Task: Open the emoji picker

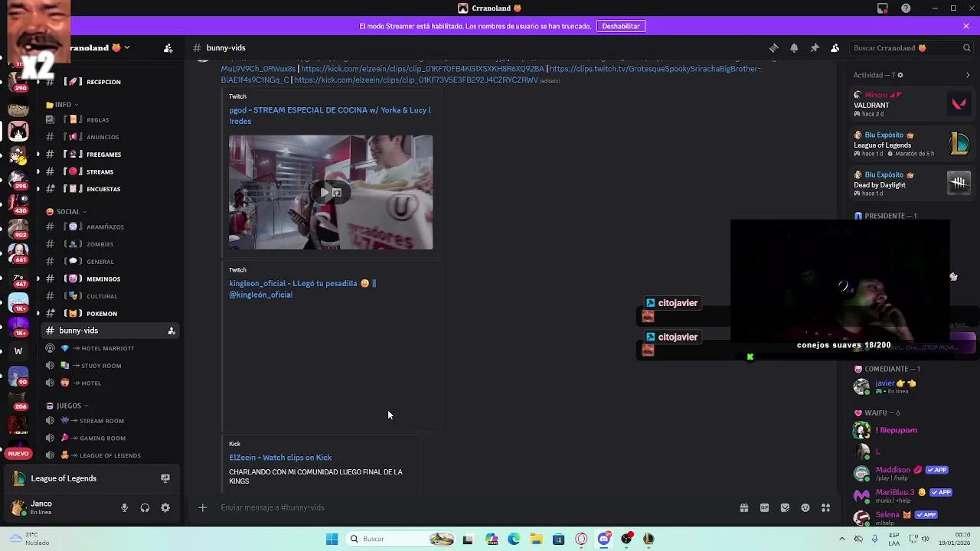Action: click(x=805, y=507)
